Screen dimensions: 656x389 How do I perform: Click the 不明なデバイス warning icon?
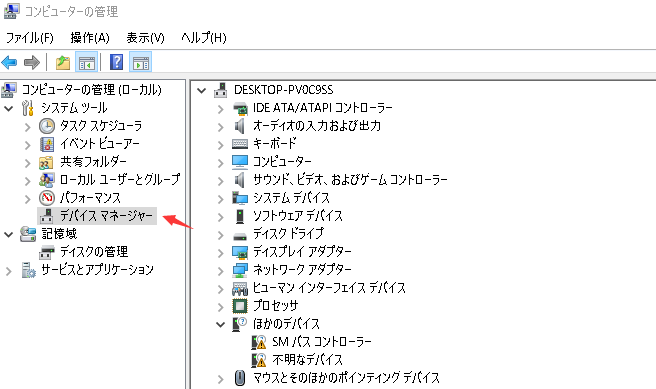(x=259, y=360)
